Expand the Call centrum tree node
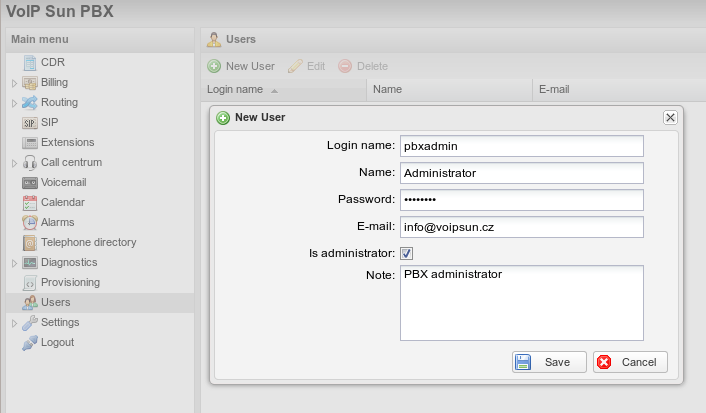The width and height of the screenshot is (706, 413). pyautogui.click(x=14, y=163)
